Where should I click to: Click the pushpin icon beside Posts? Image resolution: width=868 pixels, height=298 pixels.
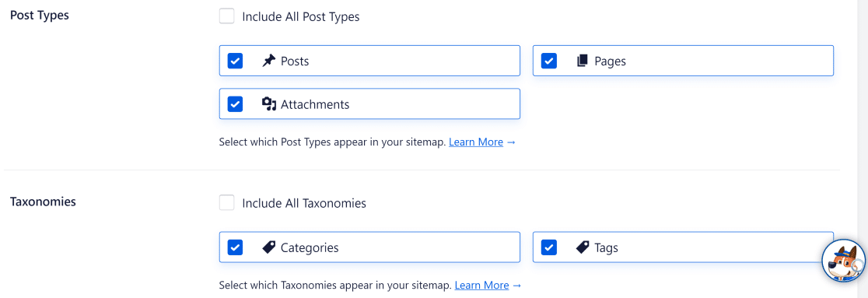[268, 61]
